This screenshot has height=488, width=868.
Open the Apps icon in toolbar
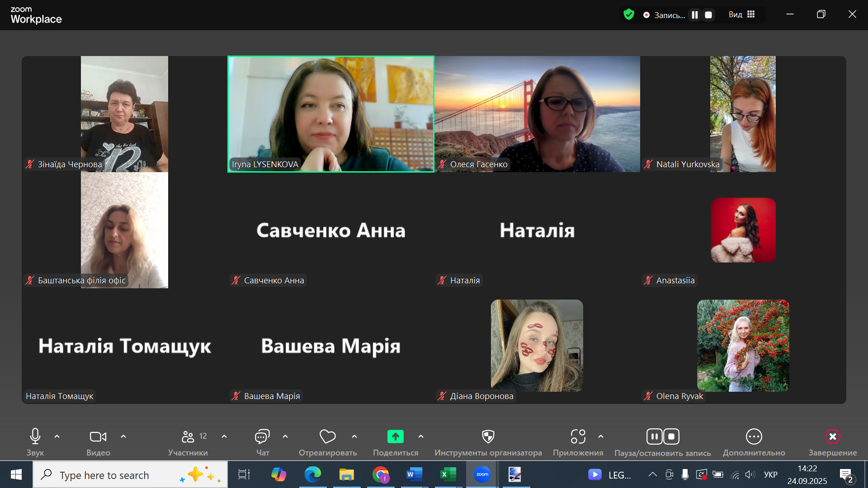tap(578, 436)
